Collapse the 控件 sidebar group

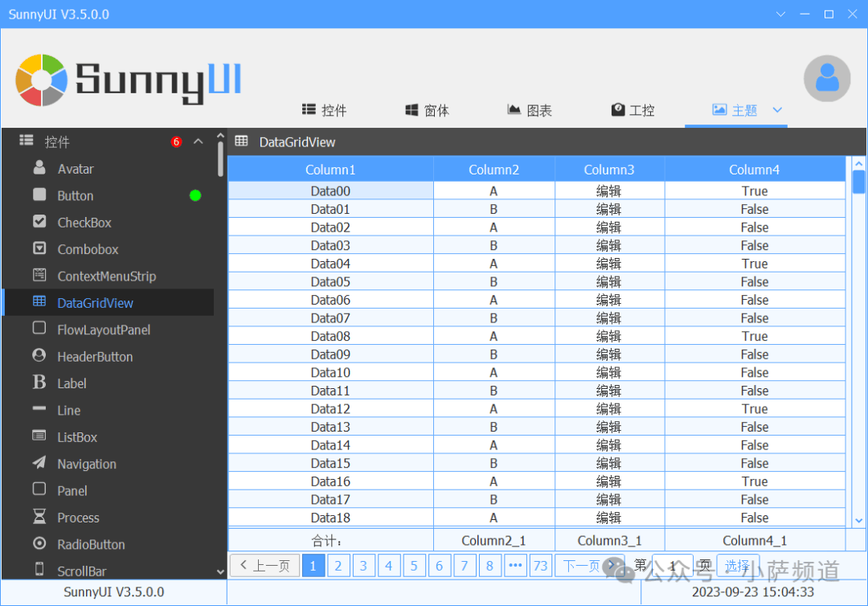click(x=199, y=141)
